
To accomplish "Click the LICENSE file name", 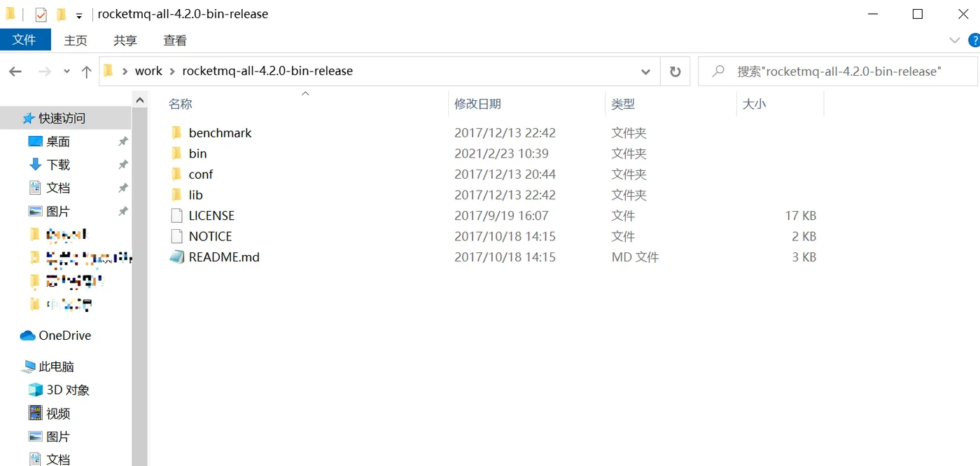I will 211,215.
